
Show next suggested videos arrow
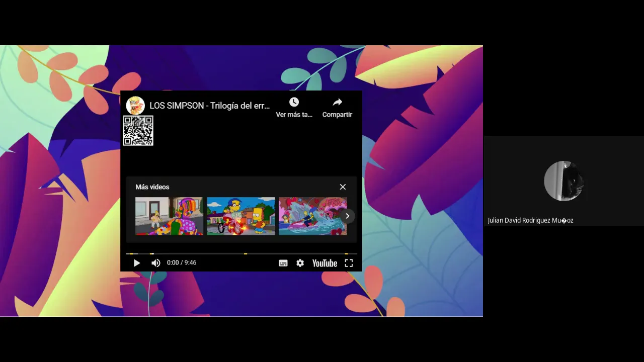(347, 216)
